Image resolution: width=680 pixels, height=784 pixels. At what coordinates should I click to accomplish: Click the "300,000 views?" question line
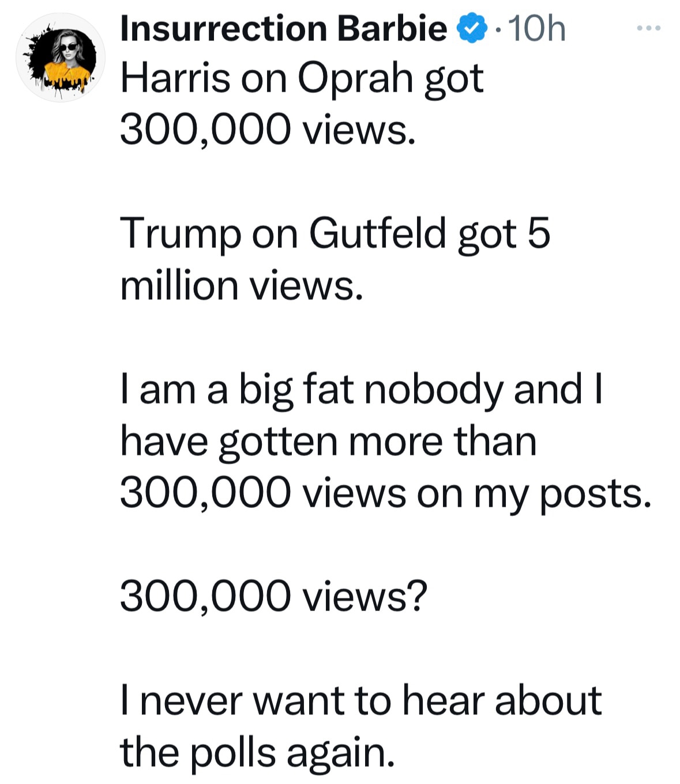(274, 597)
